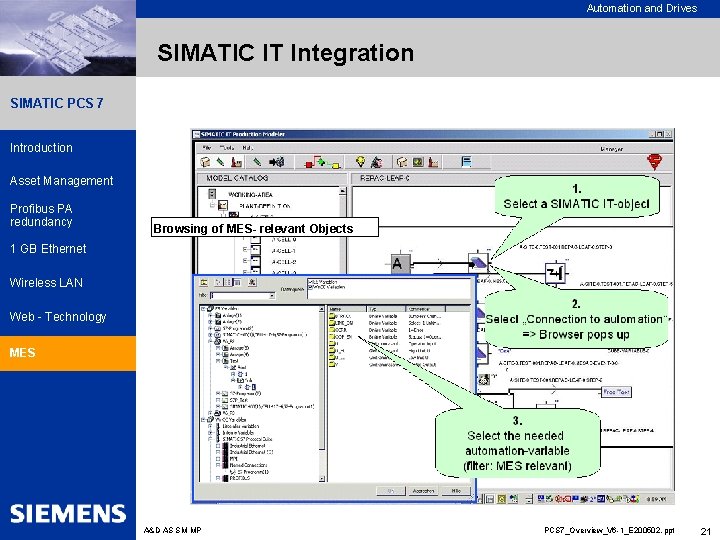This screenshot has height=540, width=720.
Task: Click the arrow-into-cube import icon
Action: point(276,162)
